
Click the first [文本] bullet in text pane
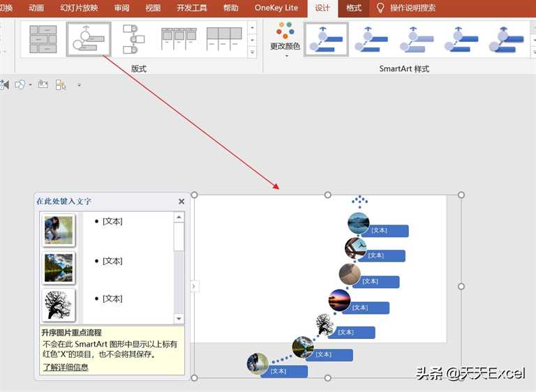(112, 221)
